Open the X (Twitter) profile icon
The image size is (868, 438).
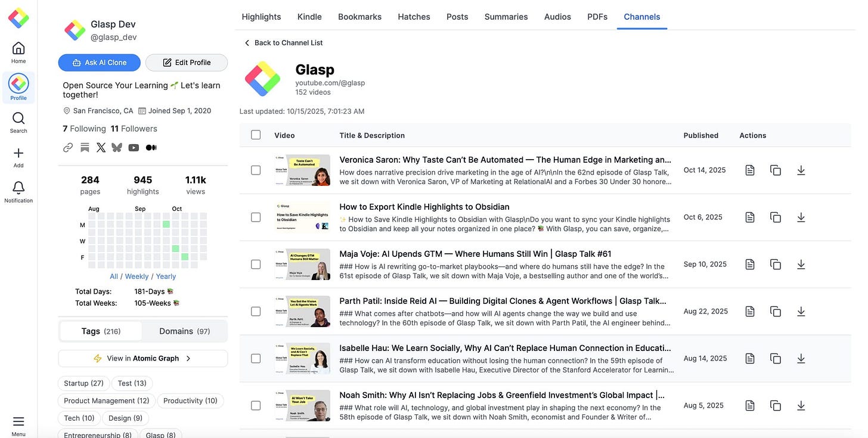101,147
